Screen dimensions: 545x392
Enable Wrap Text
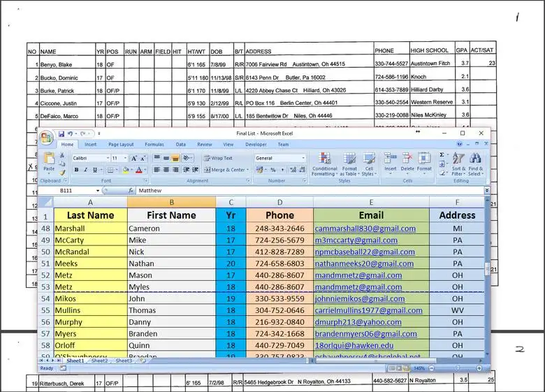pos(218,158)
